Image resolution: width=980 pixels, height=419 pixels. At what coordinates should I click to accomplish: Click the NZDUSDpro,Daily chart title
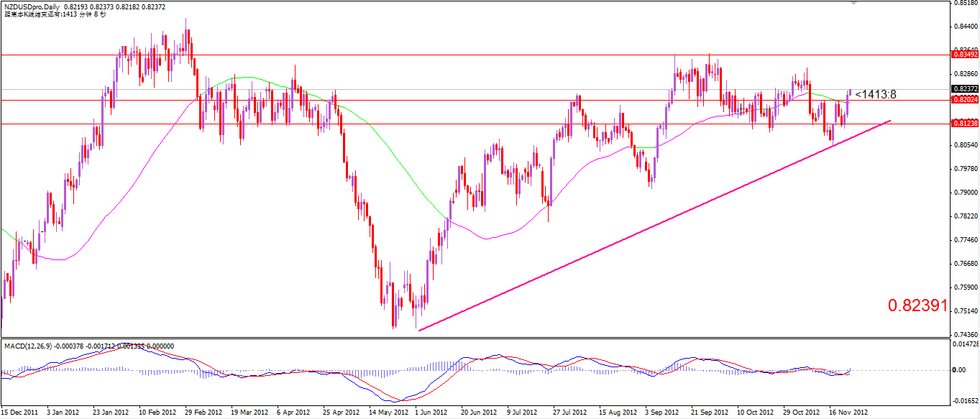pyautogui.click(x=36, y=5)
